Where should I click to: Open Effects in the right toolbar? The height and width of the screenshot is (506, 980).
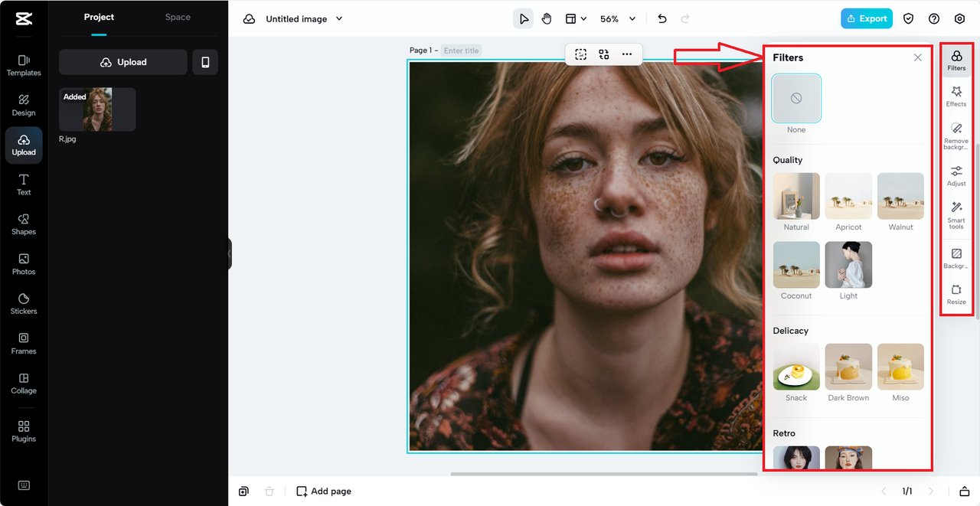coord(956,96)
